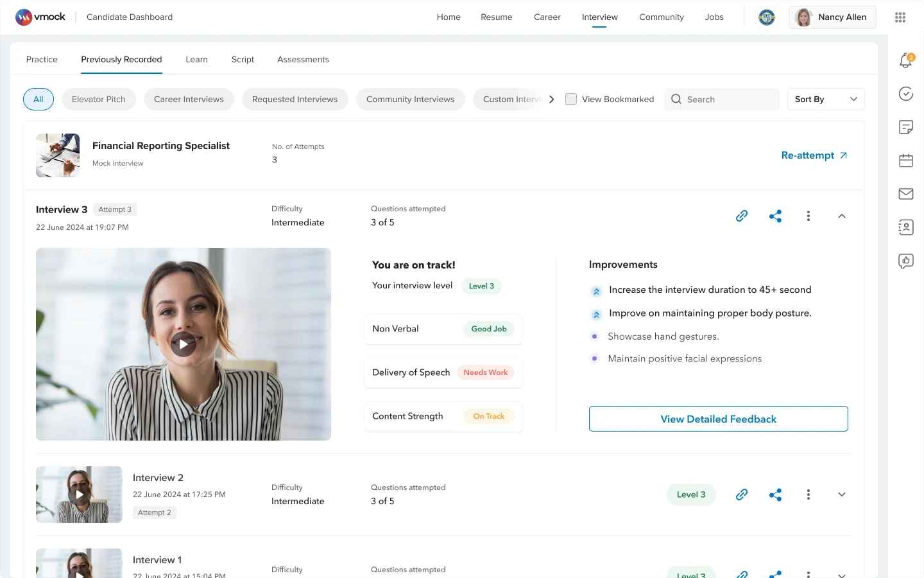Image resolution: width=924 pixels, height=578 pixels.
Task: Click the Re-attempt link
Action: point(814,155)
